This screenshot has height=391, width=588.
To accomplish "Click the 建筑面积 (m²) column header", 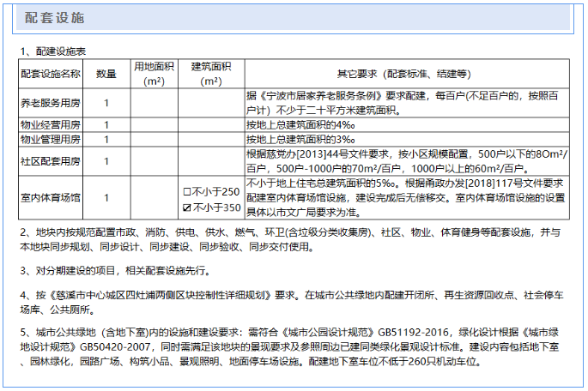I will (210, 74).
